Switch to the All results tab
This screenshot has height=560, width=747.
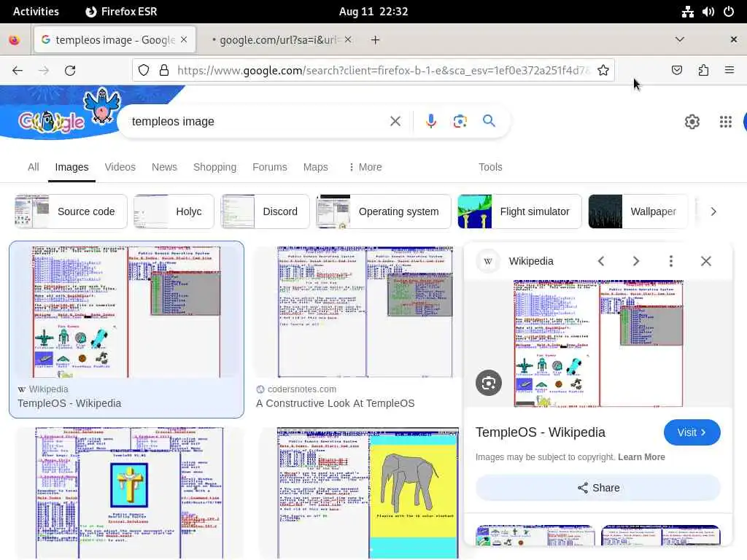tap(34, 167)
